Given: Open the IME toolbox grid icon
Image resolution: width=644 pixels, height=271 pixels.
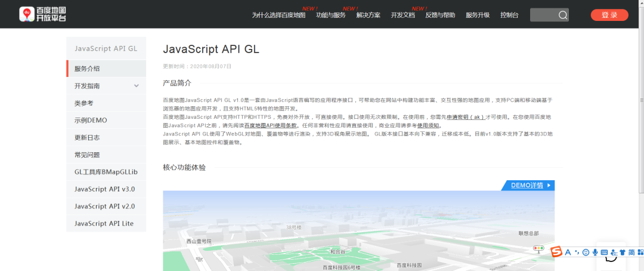Looking at the screenshot, I should (640, 252).
